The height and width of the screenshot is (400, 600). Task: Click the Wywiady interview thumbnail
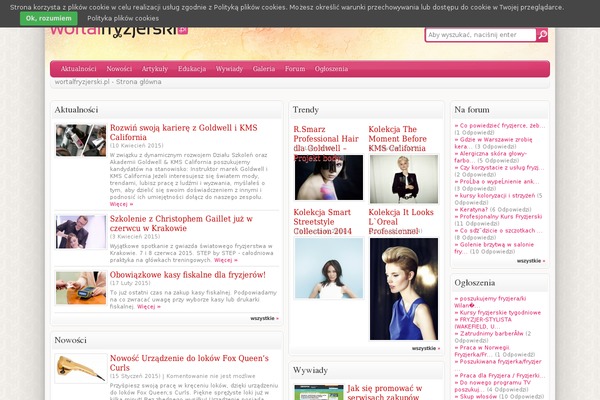click(x=319, y=393)
